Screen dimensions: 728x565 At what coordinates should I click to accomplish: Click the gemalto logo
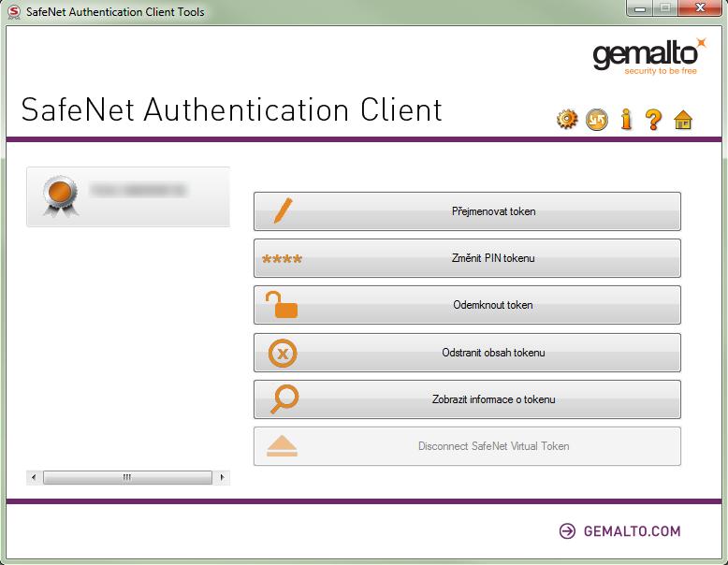pyautogui.click(x=649, y=56)
